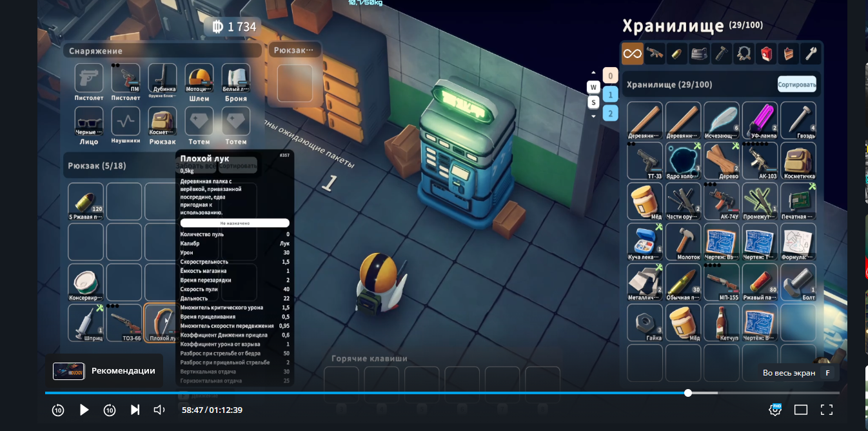Select the Шприц syringe in backpack

click(86, 323)
